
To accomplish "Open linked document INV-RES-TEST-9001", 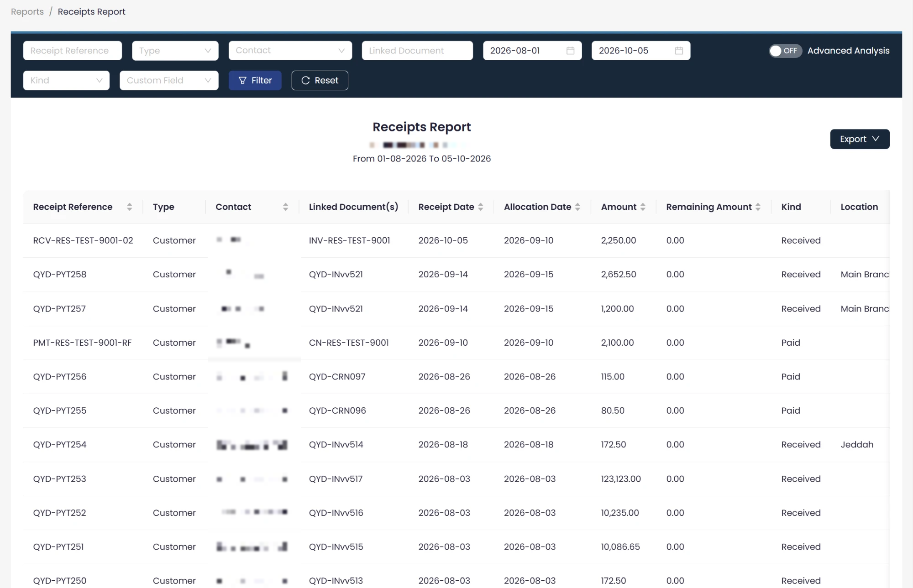I will (350, 240).
